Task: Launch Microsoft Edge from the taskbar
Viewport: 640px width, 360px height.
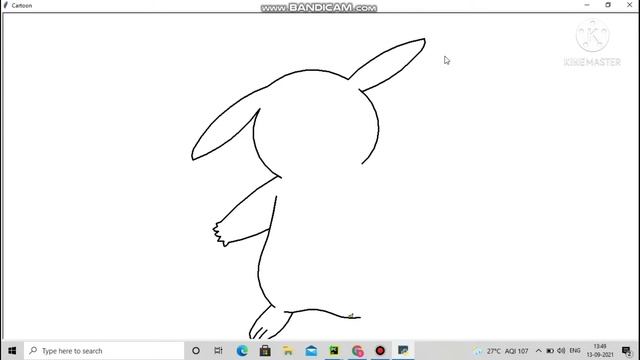Action: click(x=242, y=351)
